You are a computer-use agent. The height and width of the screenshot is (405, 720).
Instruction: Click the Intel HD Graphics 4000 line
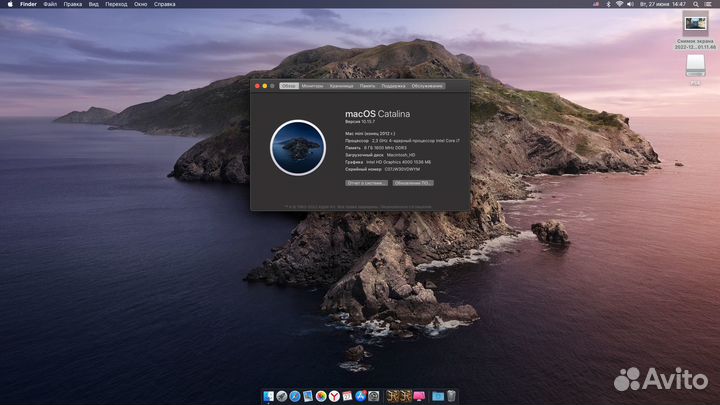coord(388,162)
